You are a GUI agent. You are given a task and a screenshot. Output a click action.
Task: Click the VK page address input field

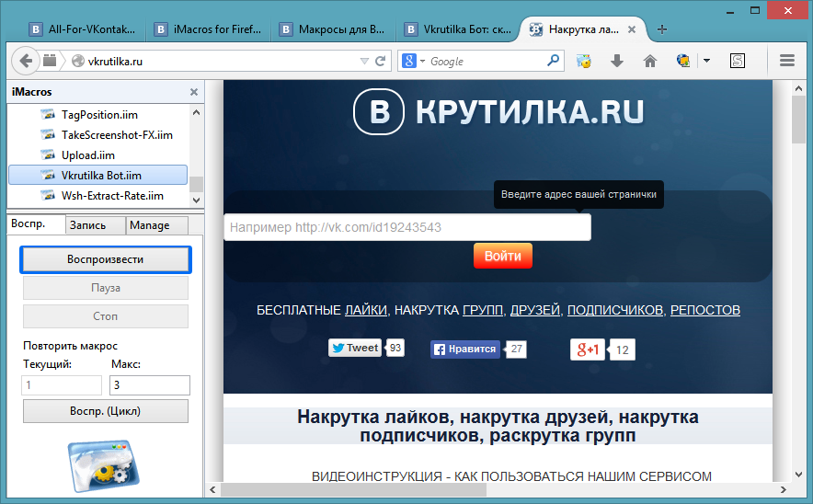click(407, 227)
